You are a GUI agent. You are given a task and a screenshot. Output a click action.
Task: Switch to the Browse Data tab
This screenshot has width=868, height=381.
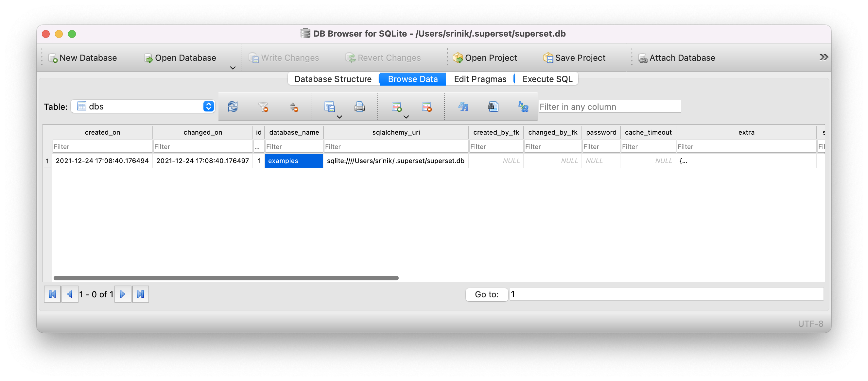pyautogui.click(x=412, y=79)
